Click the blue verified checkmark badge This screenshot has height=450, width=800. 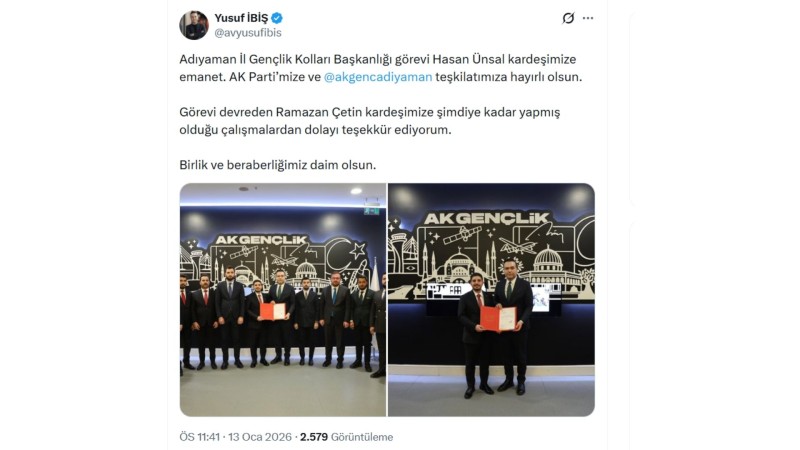click(277, 18)
